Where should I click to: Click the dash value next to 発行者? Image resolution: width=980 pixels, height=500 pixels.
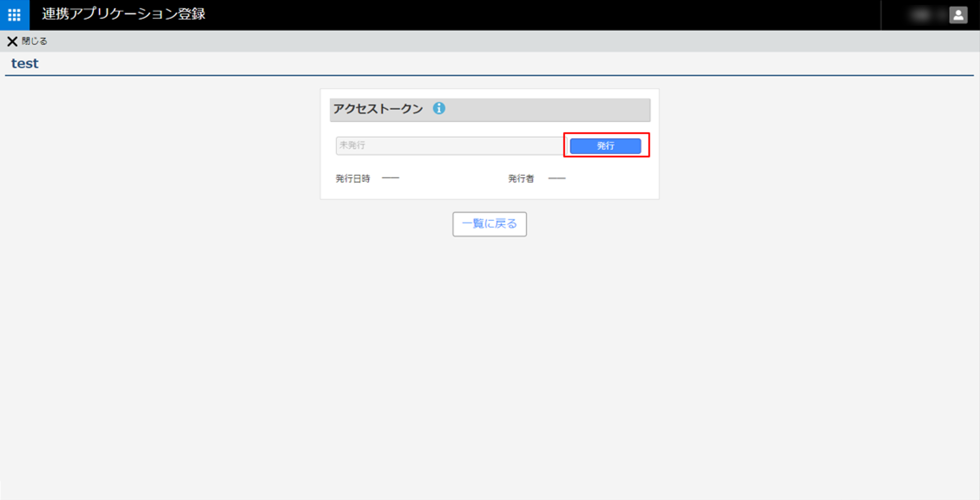tap(557, 178)
